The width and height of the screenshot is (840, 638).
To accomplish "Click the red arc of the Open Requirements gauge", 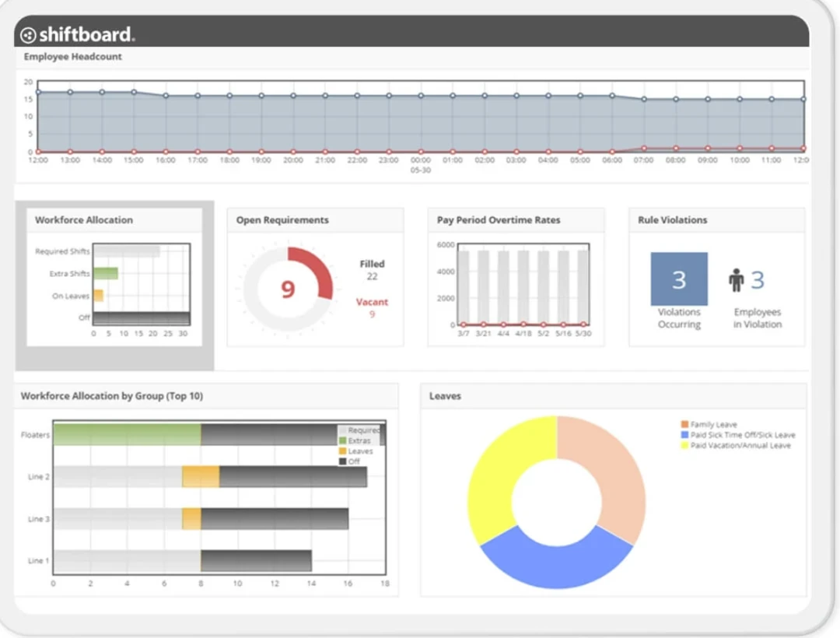I will pyautogui.click(x=316, y=269).
